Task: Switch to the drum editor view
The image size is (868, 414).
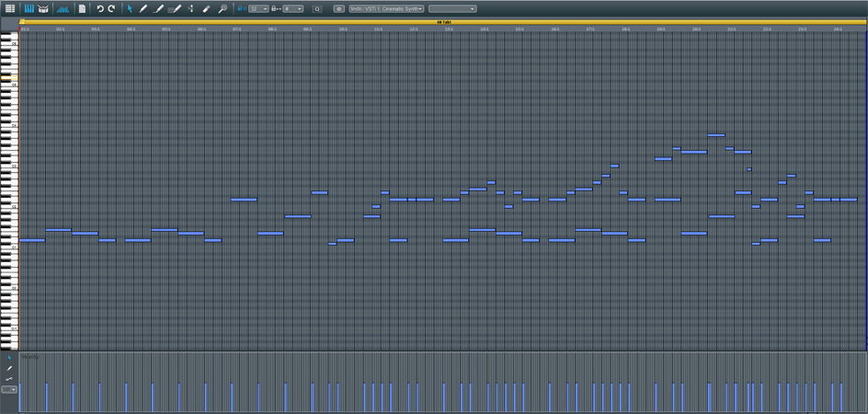Action: click(x=43, y=9)
